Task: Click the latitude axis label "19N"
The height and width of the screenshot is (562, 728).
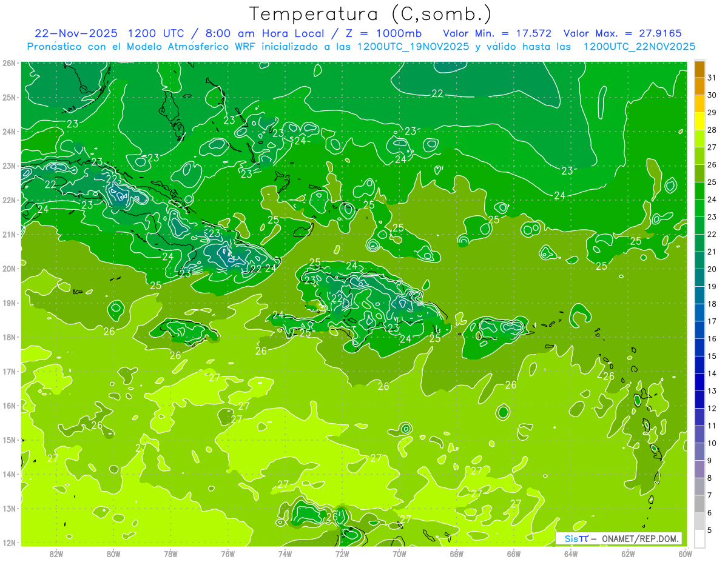Action: click(8, 303)
